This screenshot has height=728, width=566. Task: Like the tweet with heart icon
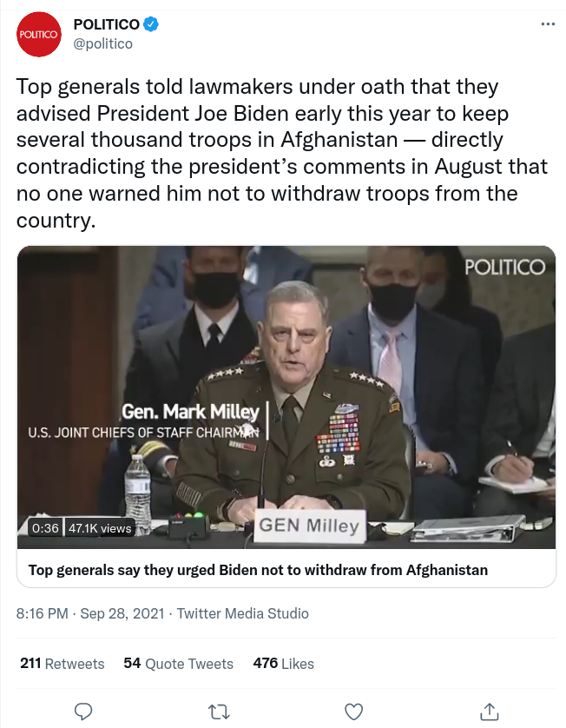pos(353,711)
